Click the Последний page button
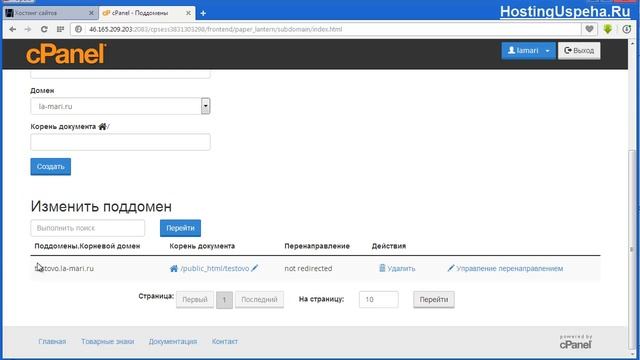 click(x=259, y=300)
